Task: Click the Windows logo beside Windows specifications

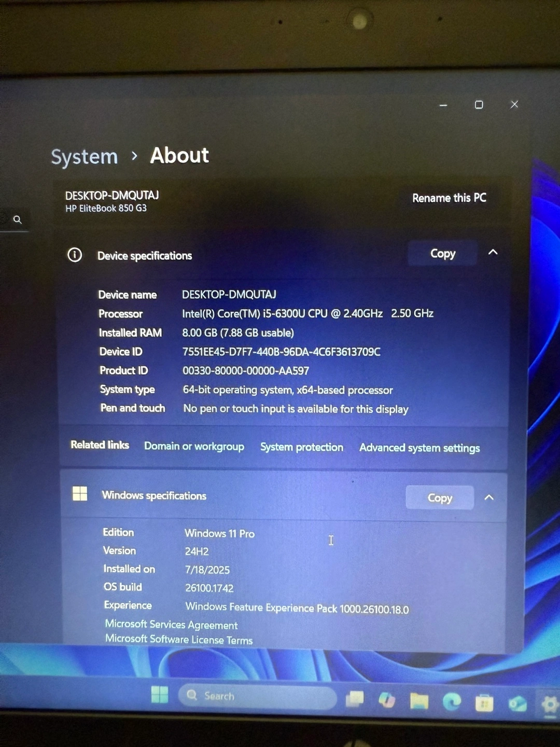Action: [80, 493]
